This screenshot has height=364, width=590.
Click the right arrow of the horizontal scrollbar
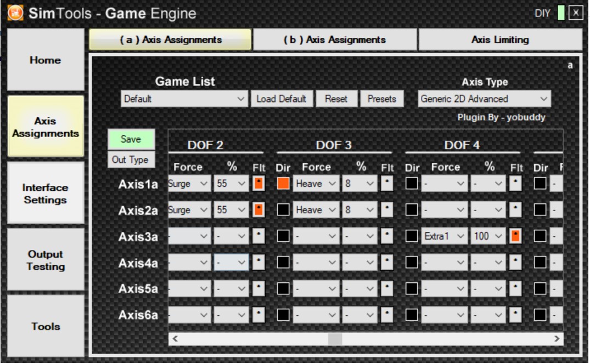(x=557, y=339)
